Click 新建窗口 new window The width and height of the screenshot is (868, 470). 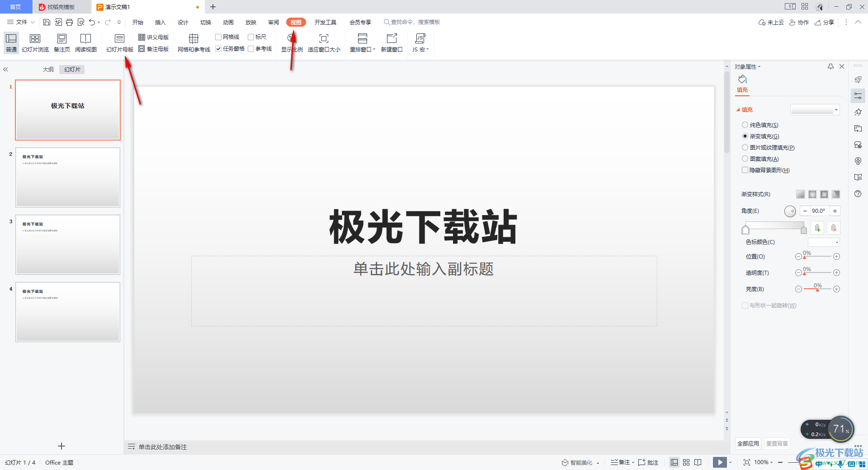(392, 43)
